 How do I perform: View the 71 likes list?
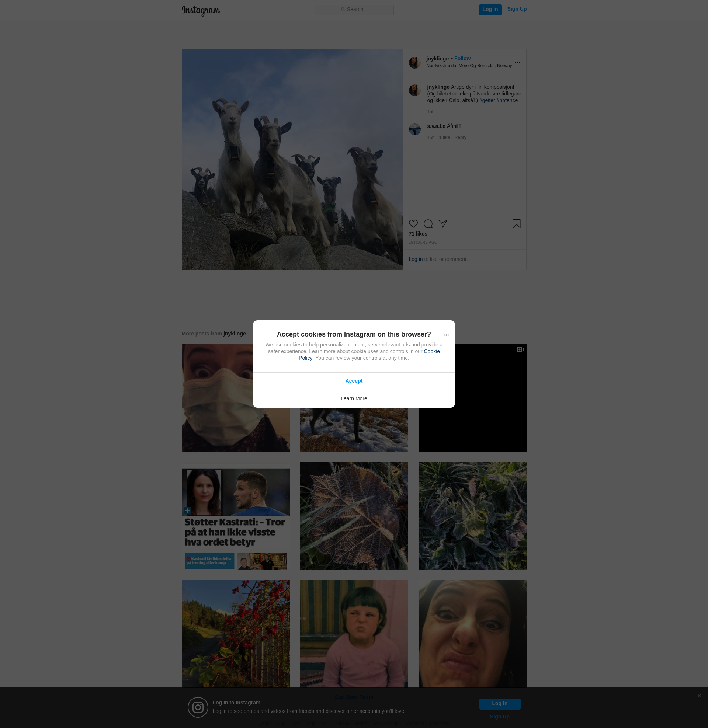pos(417,234)
